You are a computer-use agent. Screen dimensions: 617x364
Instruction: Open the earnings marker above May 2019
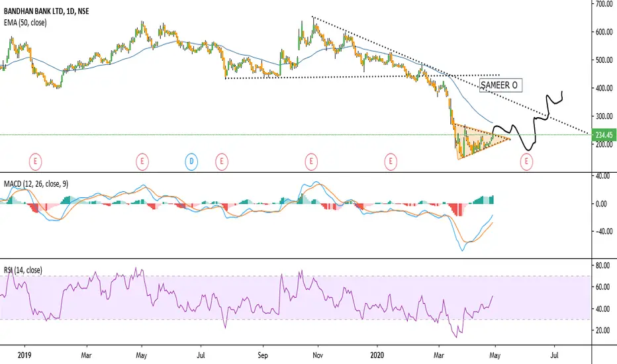click(142, 161)
